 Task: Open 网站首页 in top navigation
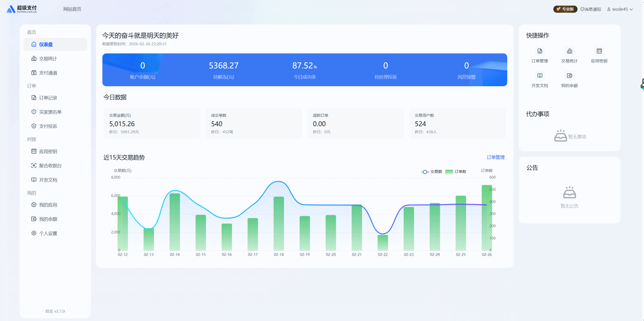coord(72,9)
